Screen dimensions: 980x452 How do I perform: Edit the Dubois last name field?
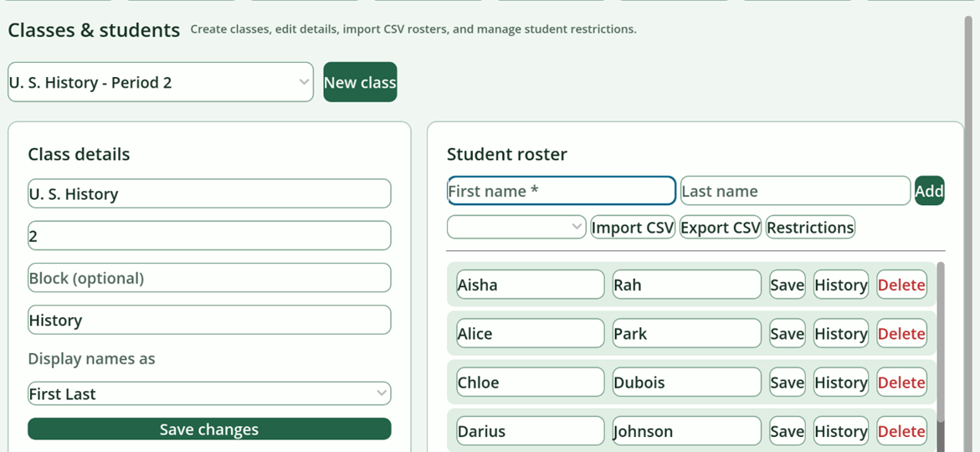click(x=687, y=382)
